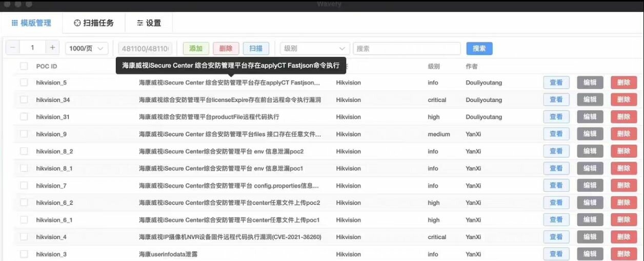Click the blue 搜索 button
The image size is (644, 261).
click(479, 49)
